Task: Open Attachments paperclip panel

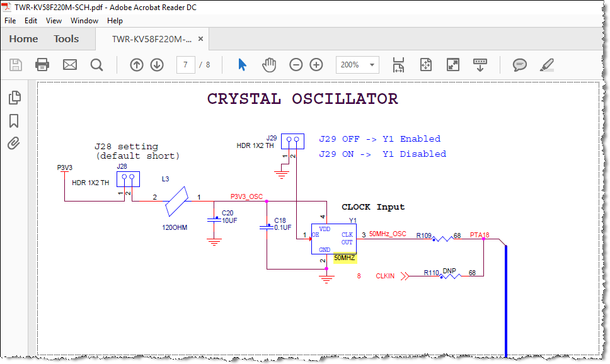Action: pyautogui.click(x=14, y=144)
